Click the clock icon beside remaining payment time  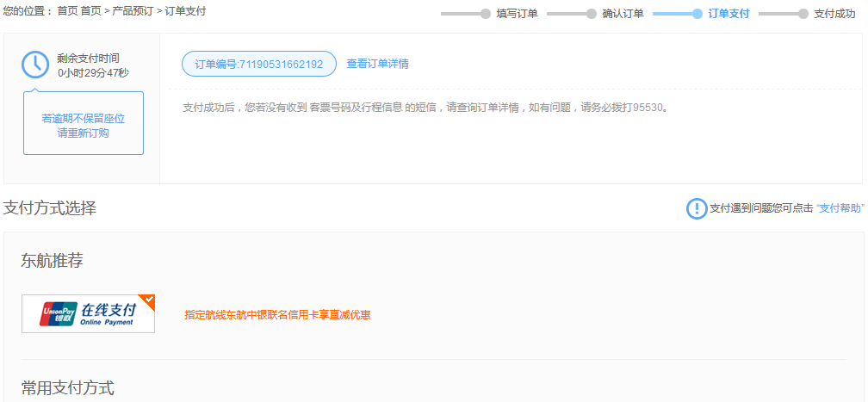[x=35, y=65]
